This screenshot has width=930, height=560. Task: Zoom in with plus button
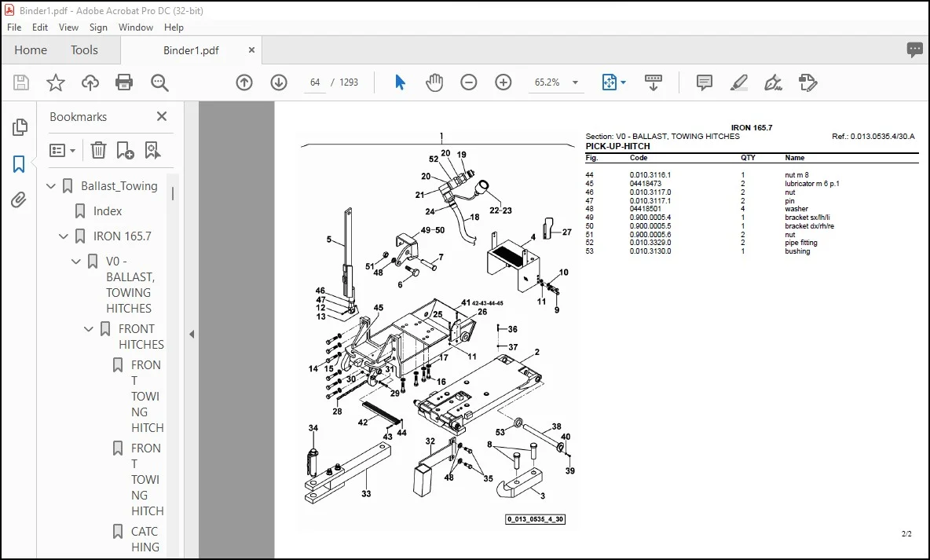click(x=503, y=82)
